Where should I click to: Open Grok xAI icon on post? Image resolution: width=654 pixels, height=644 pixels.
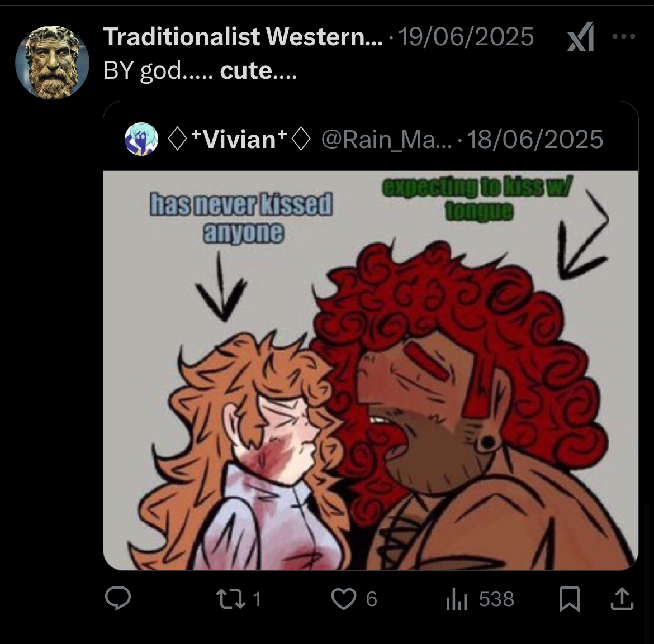[581, 37]
